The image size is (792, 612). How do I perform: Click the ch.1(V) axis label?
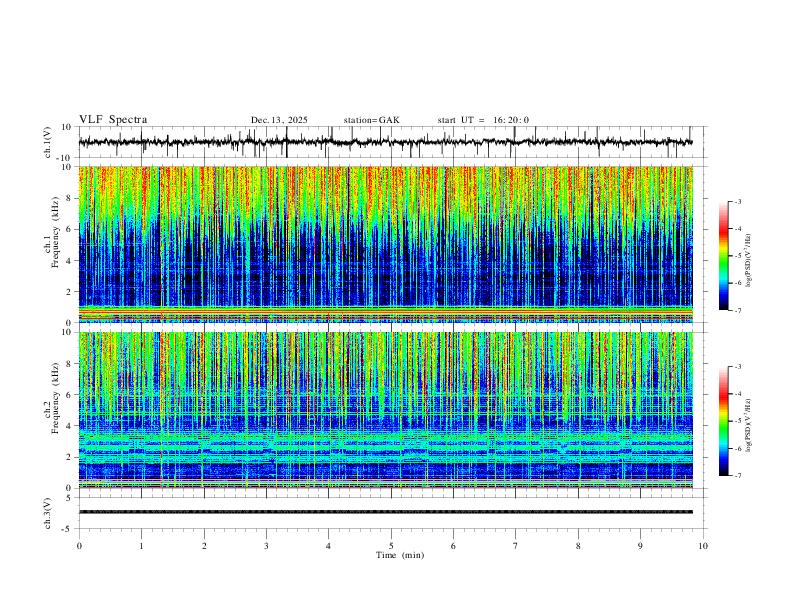48,142
